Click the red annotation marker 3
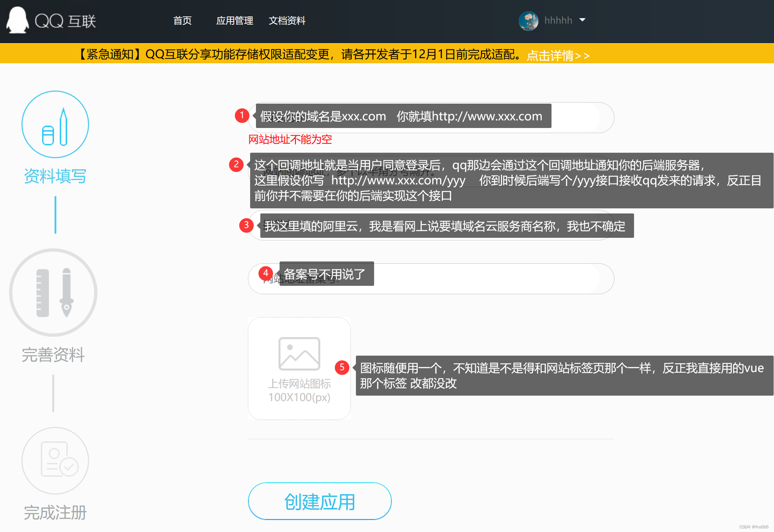Screen dimensions: 774x532 point(246,225)
